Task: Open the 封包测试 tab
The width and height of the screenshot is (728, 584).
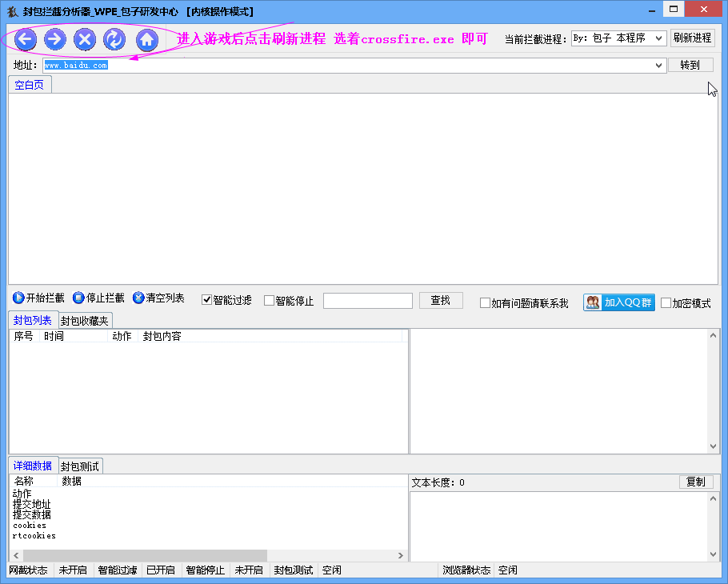Action: (x=80, y=466)
